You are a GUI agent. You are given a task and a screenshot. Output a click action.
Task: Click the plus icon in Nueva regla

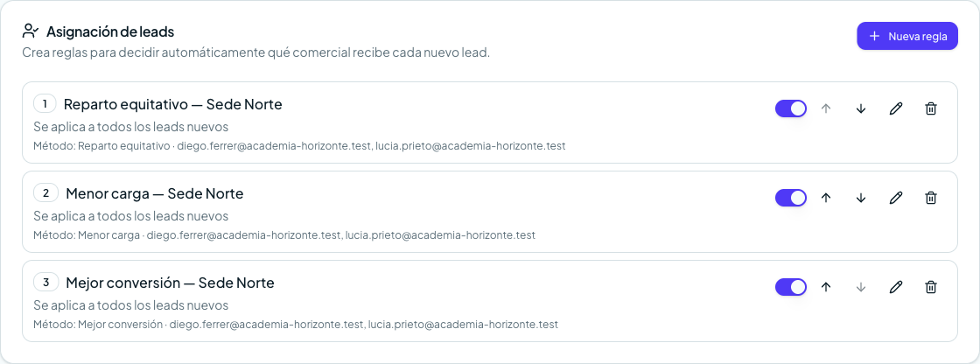874,36
